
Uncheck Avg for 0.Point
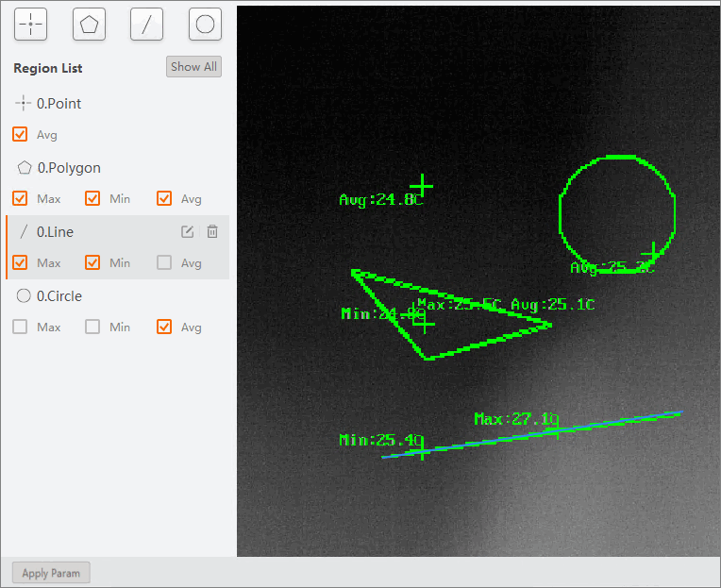(20, 135)
